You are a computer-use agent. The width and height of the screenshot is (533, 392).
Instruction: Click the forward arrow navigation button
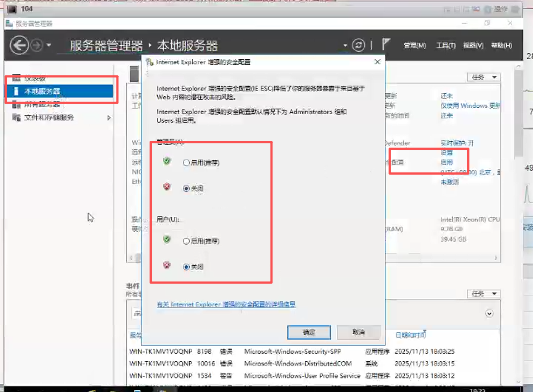[x=36, y=45]
